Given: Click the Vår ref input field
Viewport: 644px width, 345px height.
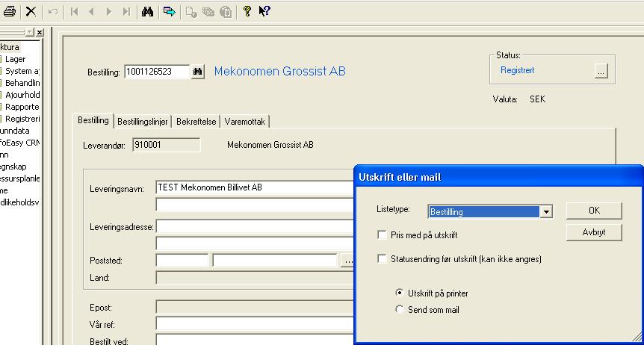Looking at the screenshot, I should click(x=255, y=324).
